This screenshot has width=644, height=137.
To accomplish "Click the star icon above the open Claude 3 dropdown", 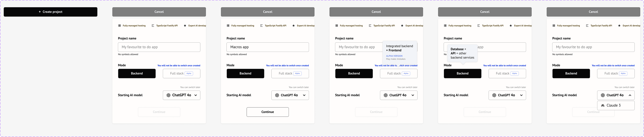I will click(x=619, y=25).
